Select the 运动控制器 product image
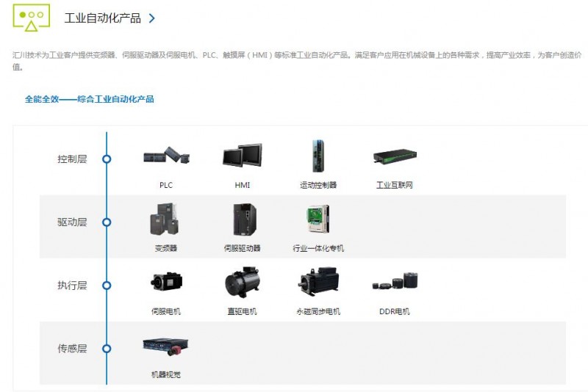This screenshot has height=392, width=588. pos(318,156)
